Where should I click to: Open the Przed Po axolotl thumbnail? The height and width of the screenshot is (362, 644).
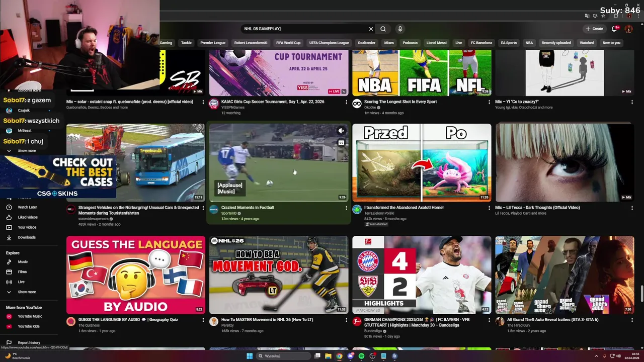pyautogui.click(x=422, y=162)
